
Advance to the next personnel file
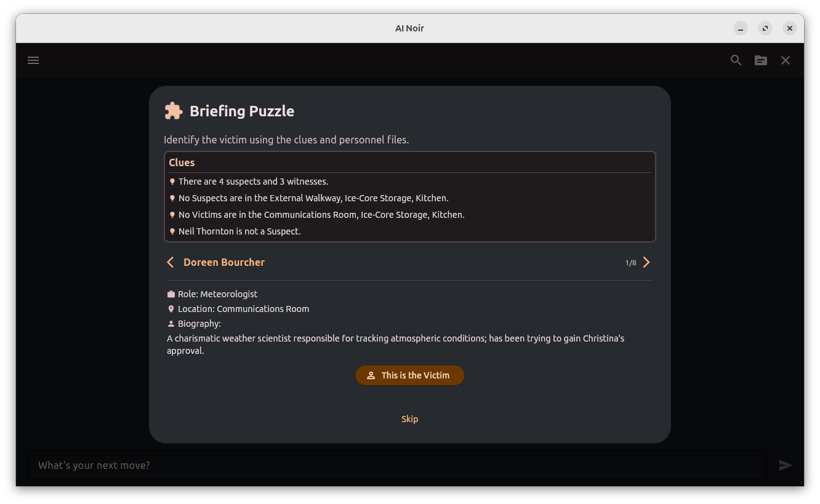pyautogui.click(x=646, y=262)
